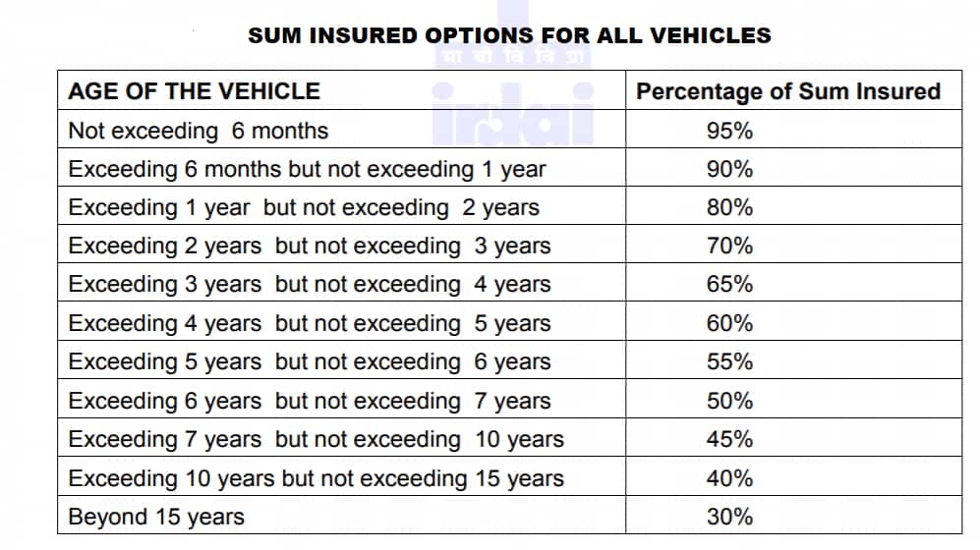The height and width of the screenshot is (550, 980).
Task: Select the 'Percentage of Sum Insured' header
Action: pyautogui.click(x=788, y=91)
